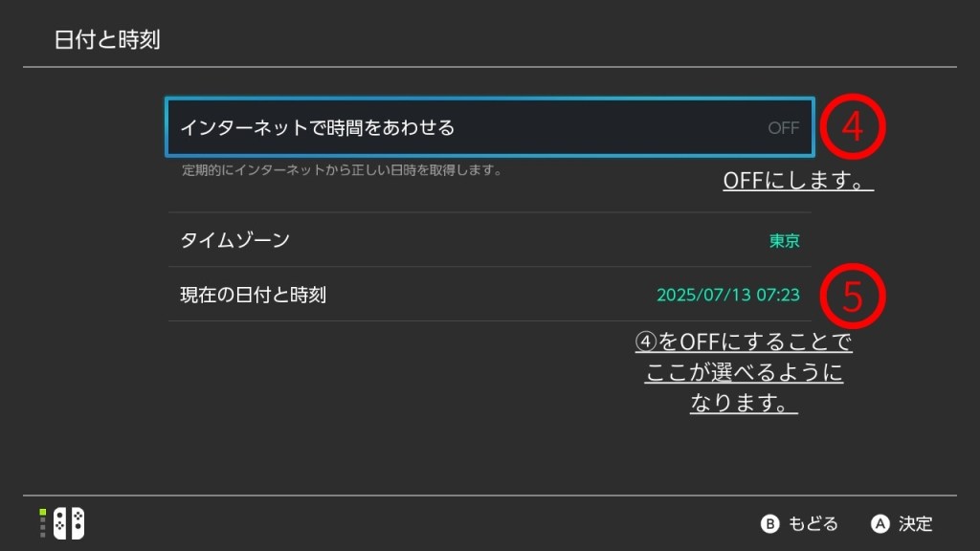Viewport: 980px width, 551px height.
Task: Click the Joy-Con controller icon
Action: click(68, 523)
